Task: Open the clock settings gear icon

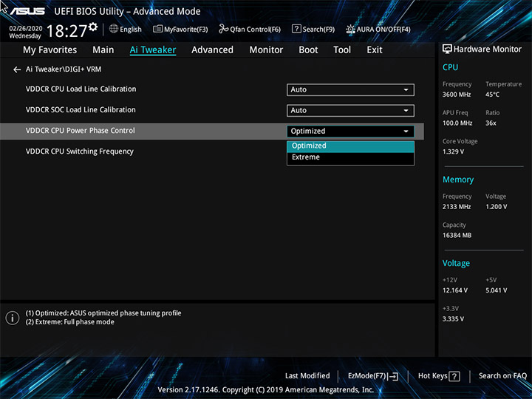Action: click(93, 27)
